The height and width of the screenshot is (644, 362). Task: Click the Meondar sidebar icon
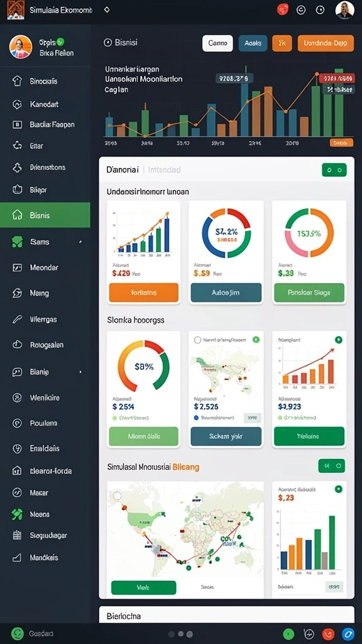click(x=17, y=267)
